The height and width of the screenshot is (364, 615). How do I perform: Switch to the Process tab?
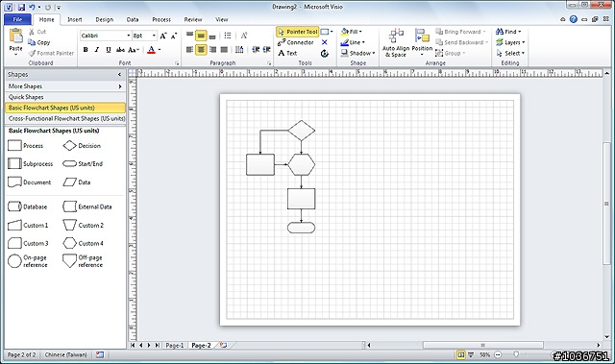(161, 19)
